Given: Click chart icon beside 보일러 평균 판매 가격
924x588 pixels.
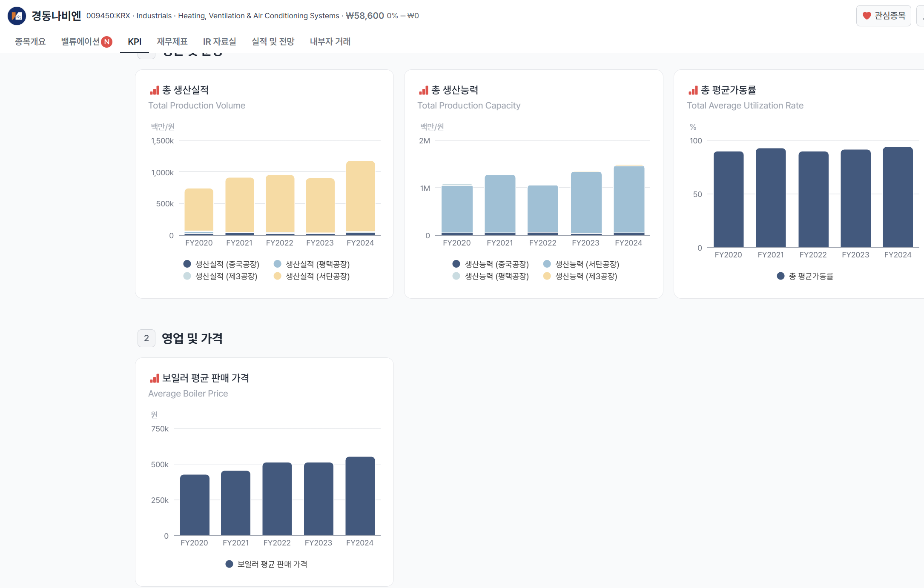Looking at the screenshot, I should point(154,378).
